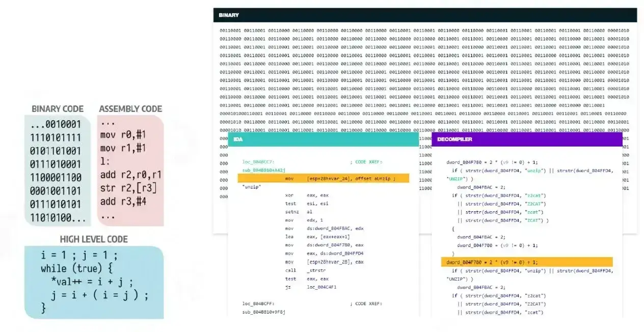The width and height of the screenshot is (644, 332).
Task: Click the 'lea eax, [eax+eax+1]' instruction
Action: point(318,237)
